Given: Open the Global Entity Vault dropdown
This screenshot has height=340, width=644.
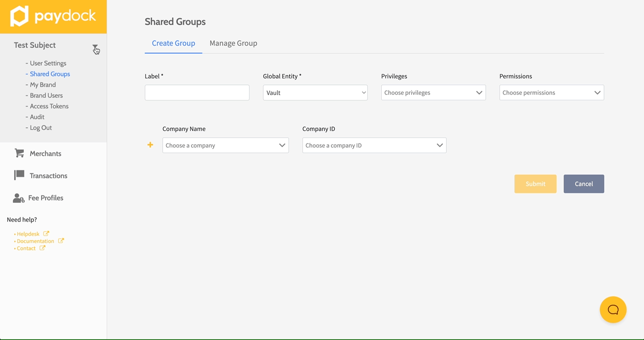Looking at the screenshot, I should click(315, 93).
